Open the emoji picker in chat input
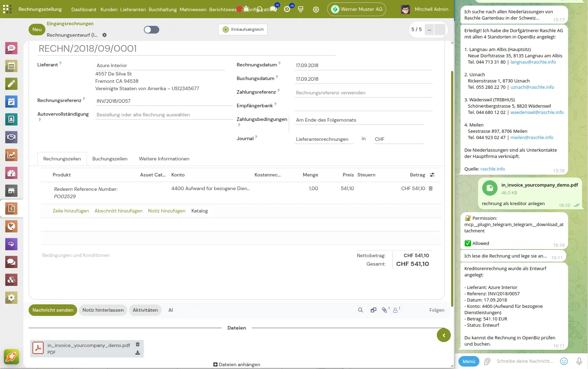 564,361
